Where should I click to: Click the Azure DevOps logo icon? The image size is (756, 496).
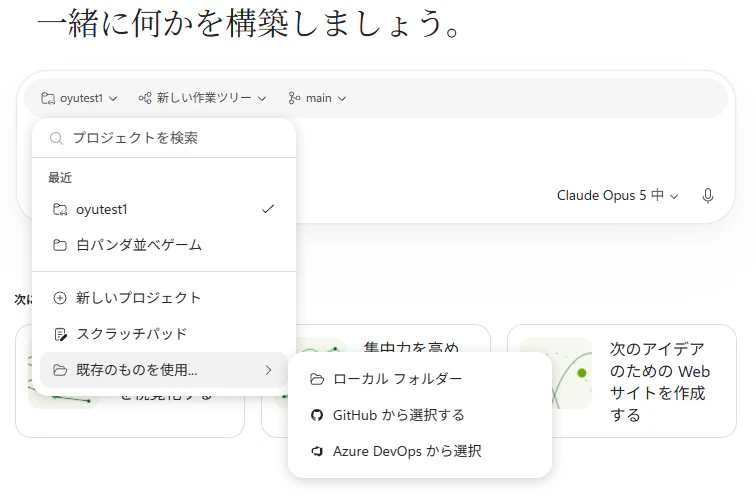(317, 451)
